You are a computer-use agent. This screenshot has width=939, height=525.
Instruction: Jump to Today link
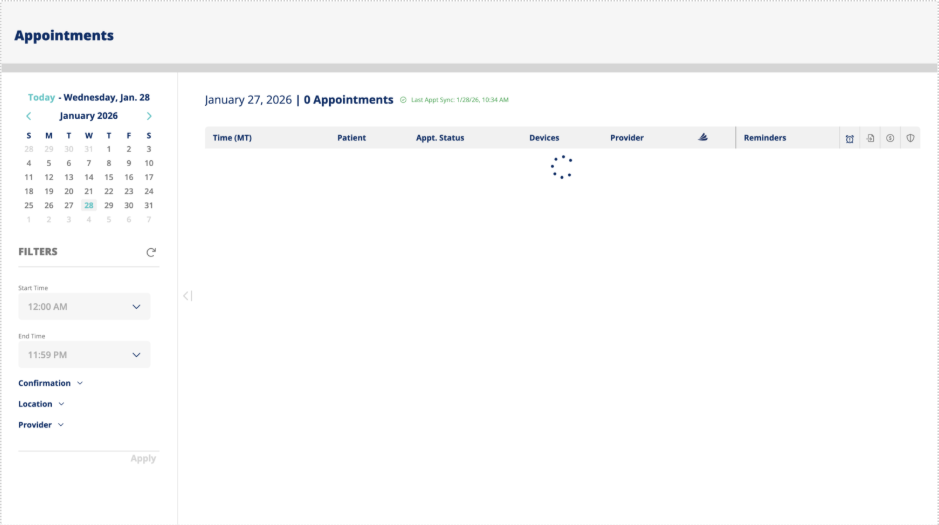point(41,97)
